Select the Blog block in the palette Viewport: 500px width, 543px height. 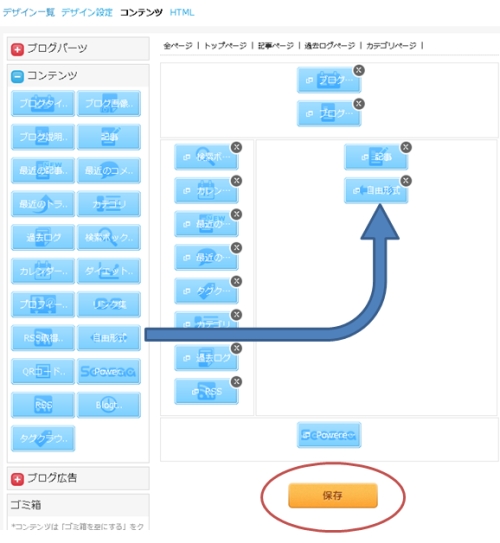coord(109,405)
